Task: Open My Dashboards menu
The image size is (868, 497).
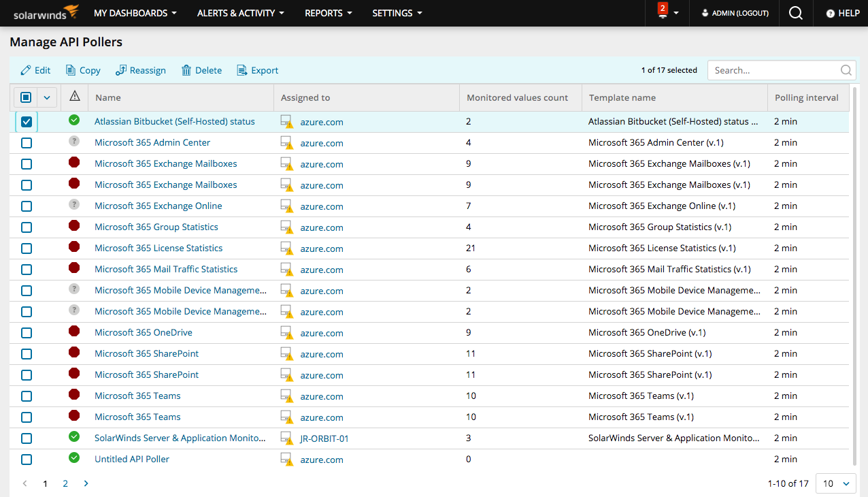Action: [135, 13]
